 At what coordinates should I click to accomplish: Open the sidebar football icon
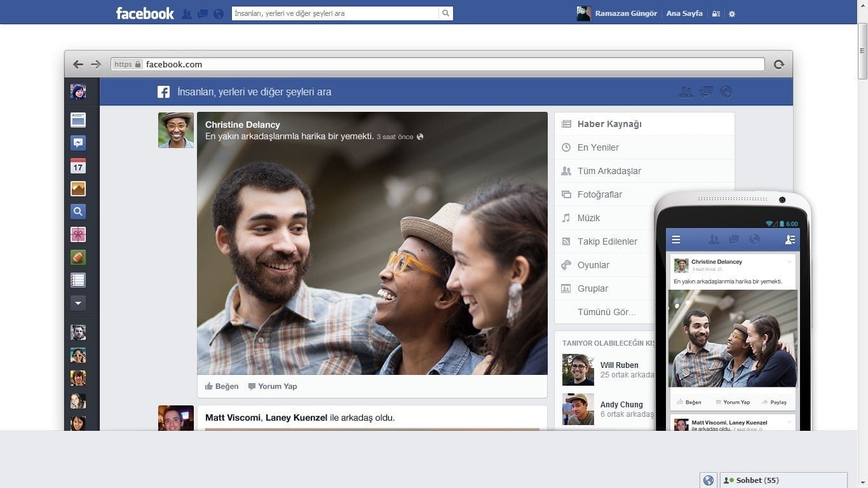coord(78,257)
